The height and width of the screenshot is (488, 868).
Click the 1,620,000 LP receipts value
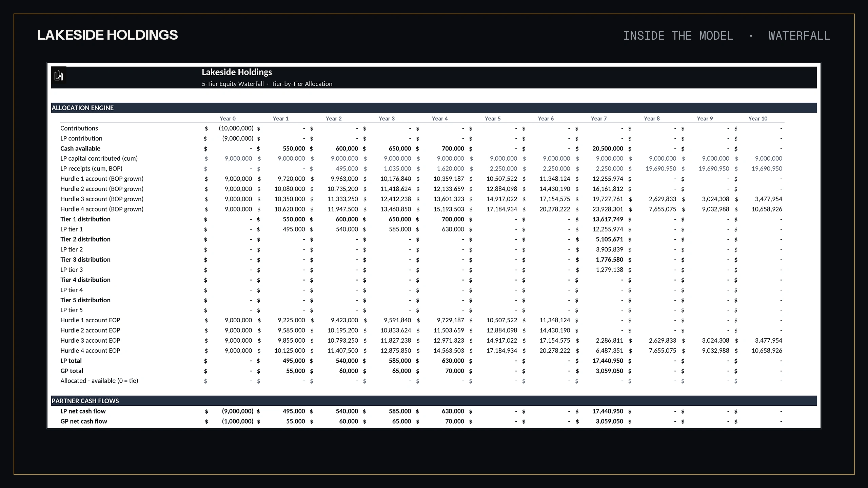[451, 169]
